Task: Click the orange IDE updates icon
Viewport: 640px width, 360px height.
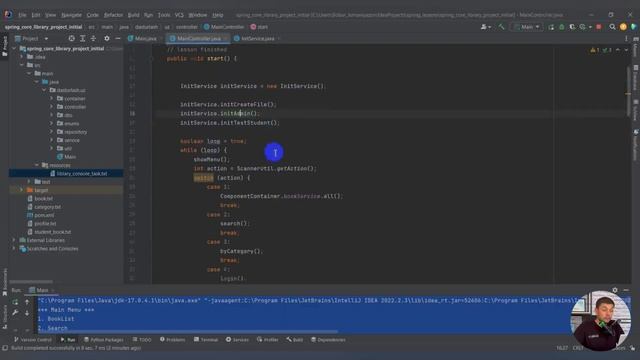Action: pyautogui.click(x=623, y=27)
